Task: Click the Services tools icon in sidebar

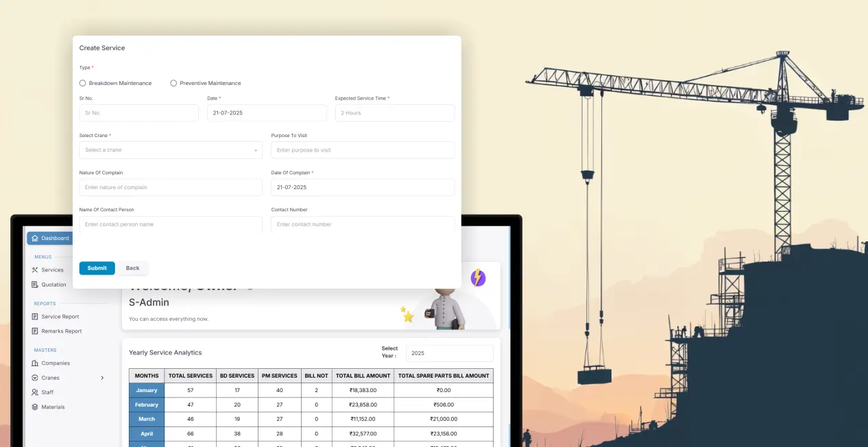Action: [x=35, y=270]
